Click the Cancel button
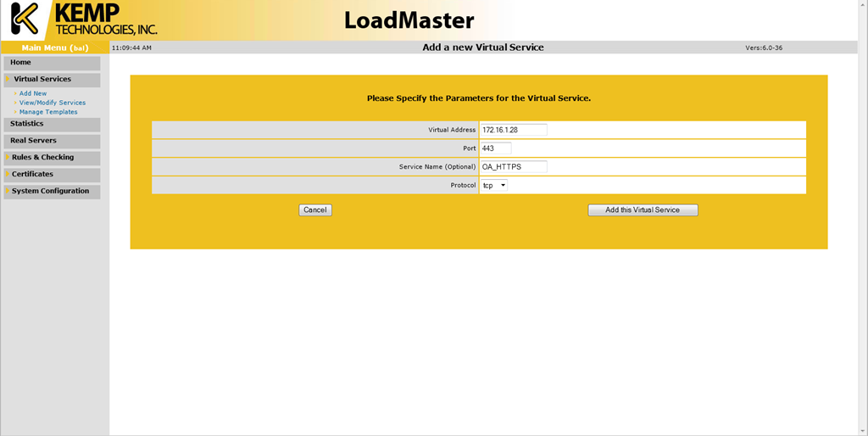 point(315,210)
